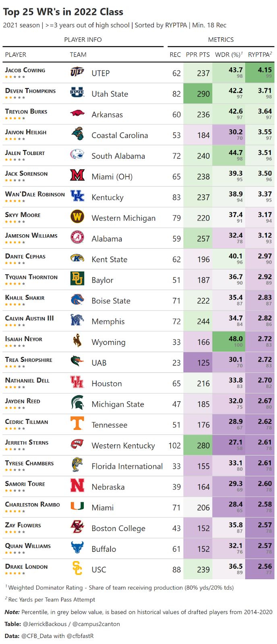Select the PLAYER column header
This screenshot has height=644, width=277.
click(x=16, y=55)
